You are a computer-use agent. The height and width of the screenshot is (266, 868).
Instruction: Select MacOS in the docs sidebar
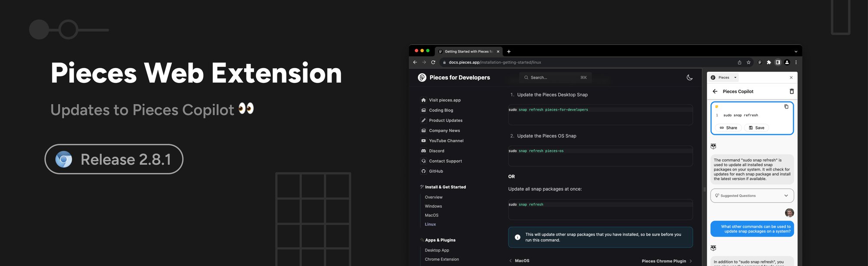[x=431, y=216]
